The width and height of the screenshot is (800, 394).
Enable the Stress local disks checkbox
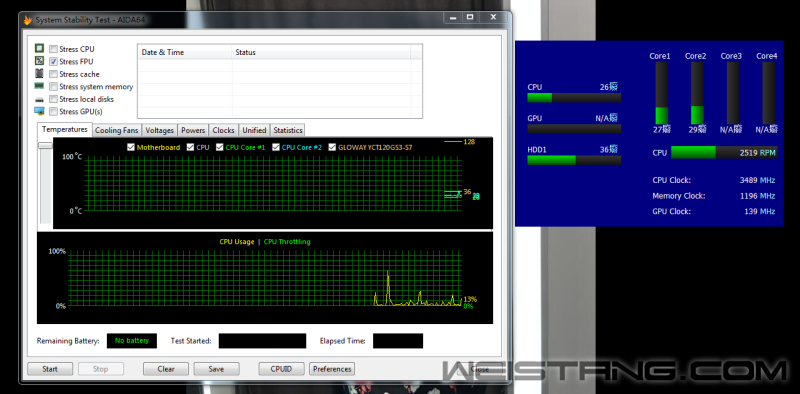point(53,99)
